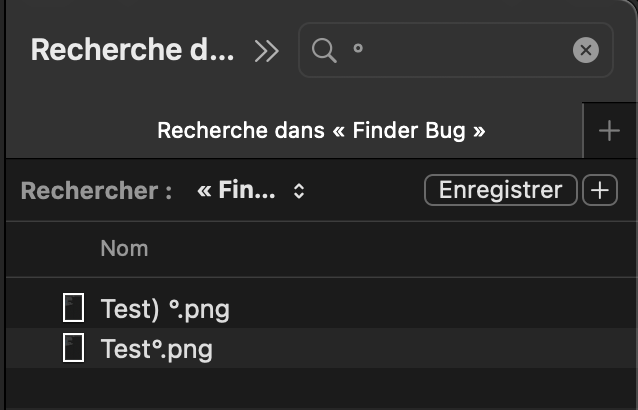Sort by the Nom column header
This screenshot has height=410, width=638.
tap(124, 248)
